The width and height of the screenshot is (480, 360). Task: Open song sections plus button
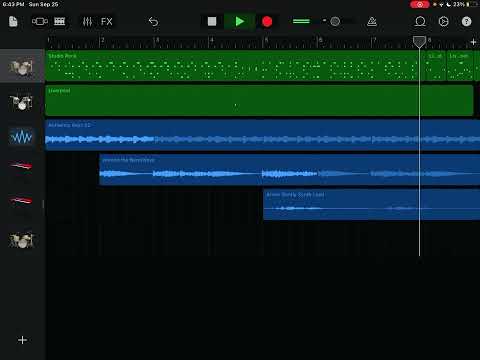pos(473,42)
